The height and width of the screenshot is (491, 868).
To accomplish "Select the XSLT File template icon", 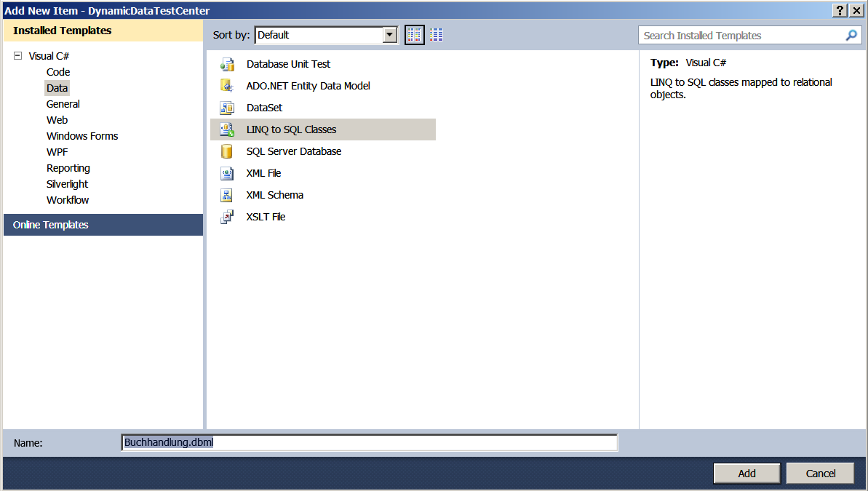I will coord(227,217).
